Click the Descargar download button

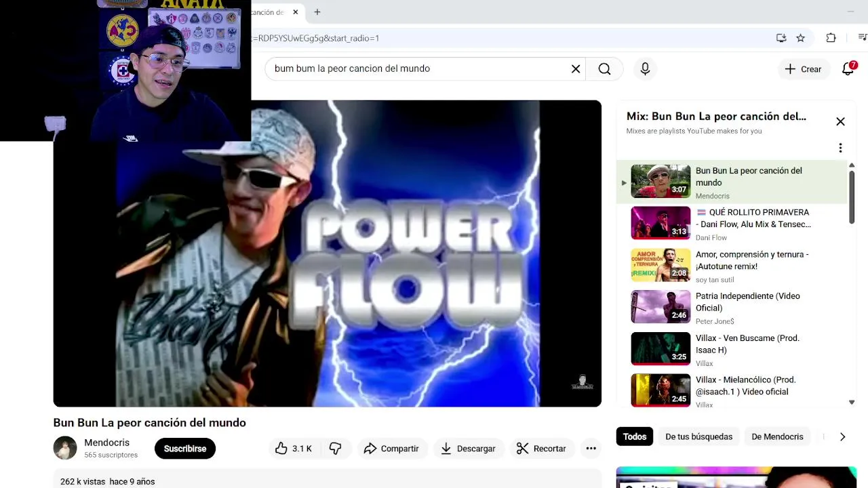point(468,449)
